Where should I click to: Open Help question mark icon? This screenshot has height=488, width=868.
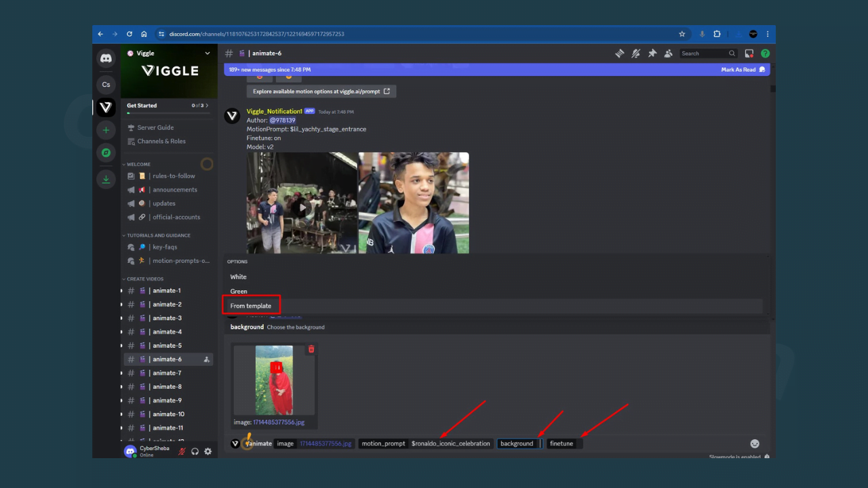pos(765,54)
